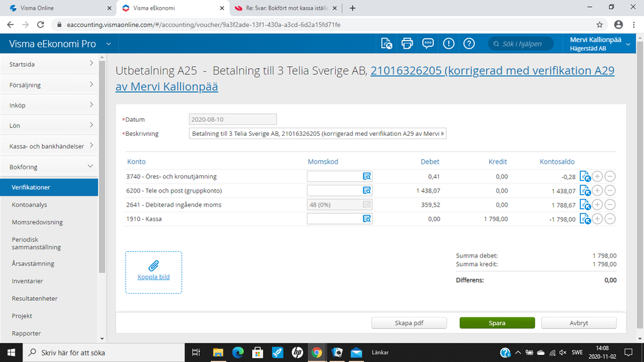The image size is (644, 362).
Task: Open account analysis icon for 2641 row
Action: click(585, 205)
